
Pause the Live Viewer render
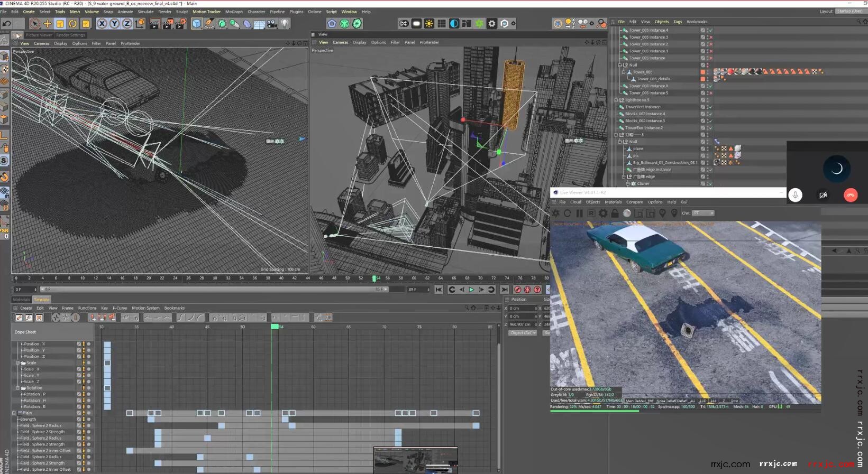[x=579, y=213]
